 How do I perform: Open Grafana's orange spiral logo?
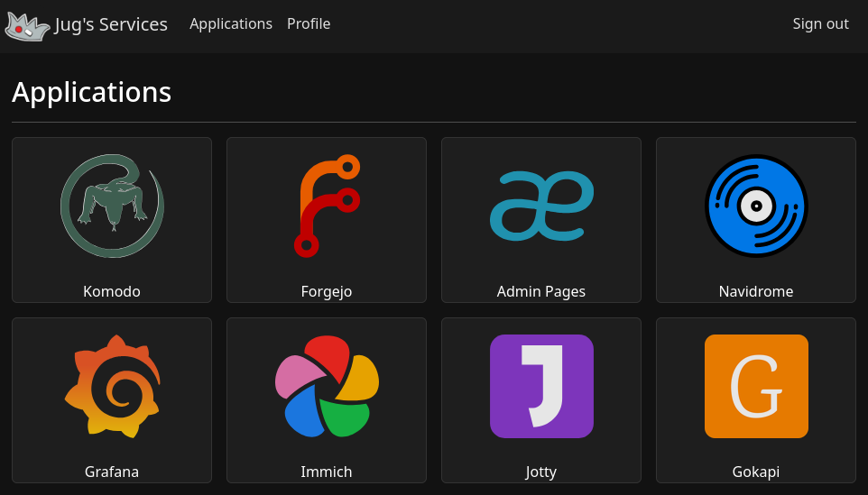(x=112, y=386)
